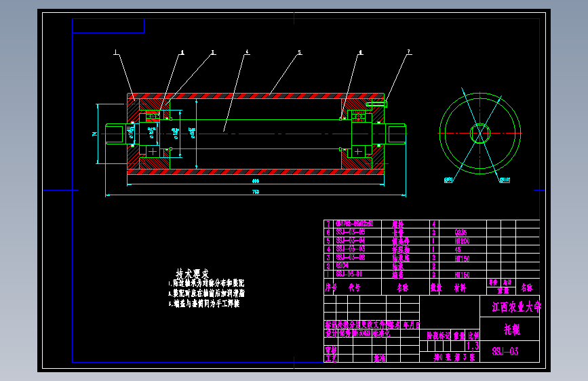Select the SSJ-03-02 code cell
This screenshot has width=588, height=381.
[x=351, y=257]
